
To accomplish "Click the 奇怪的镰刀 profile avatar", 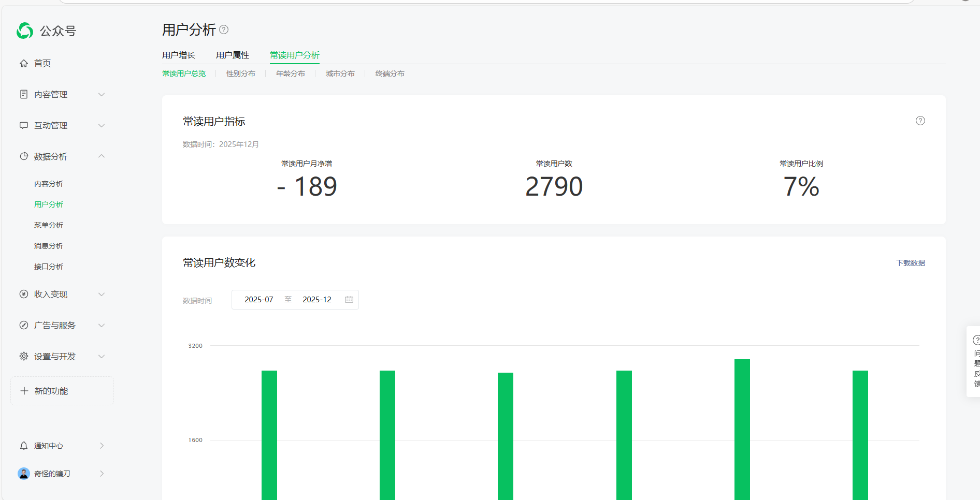I will pos(24,474).
